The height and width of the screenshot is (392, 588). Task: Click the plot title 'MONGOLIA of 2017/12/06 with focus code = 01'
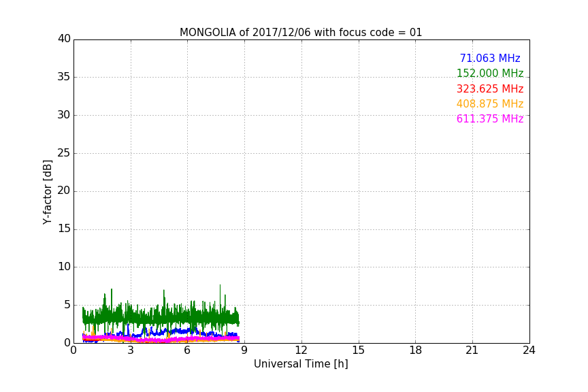(301, 32)
